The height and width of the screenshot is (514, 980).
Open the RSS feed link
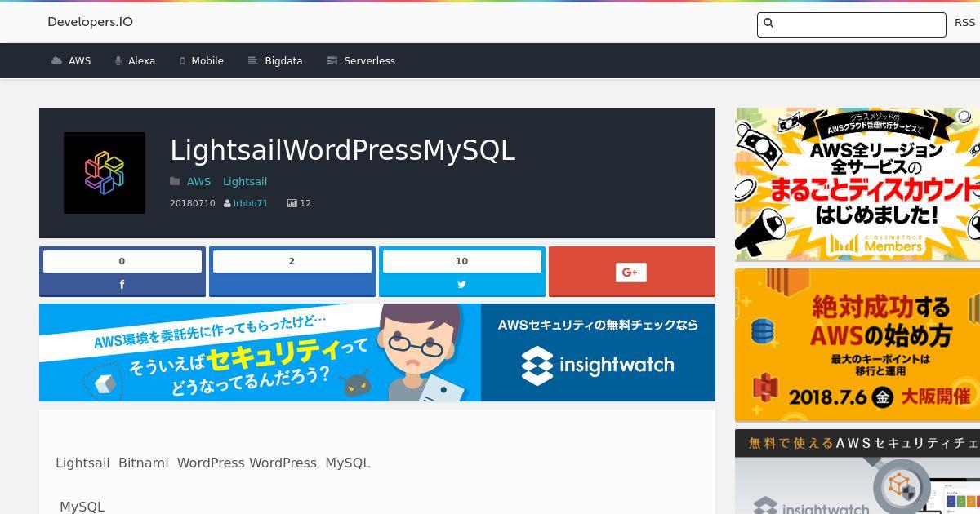(964, 23)
